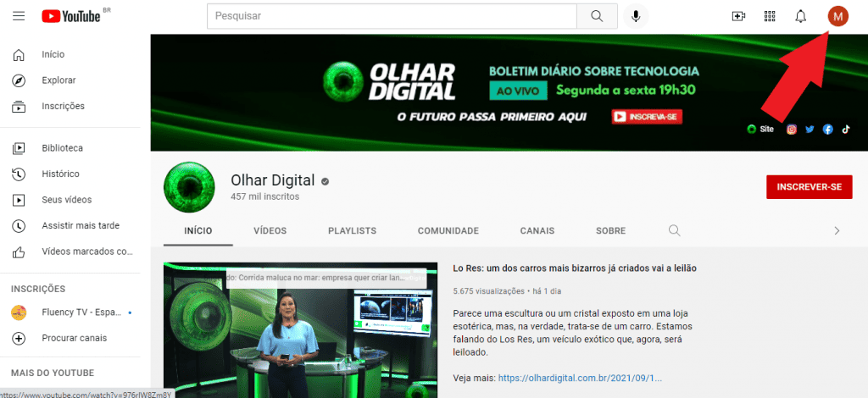
Task: Go to the COMUNIDADE tab
Action: point(448,231)
